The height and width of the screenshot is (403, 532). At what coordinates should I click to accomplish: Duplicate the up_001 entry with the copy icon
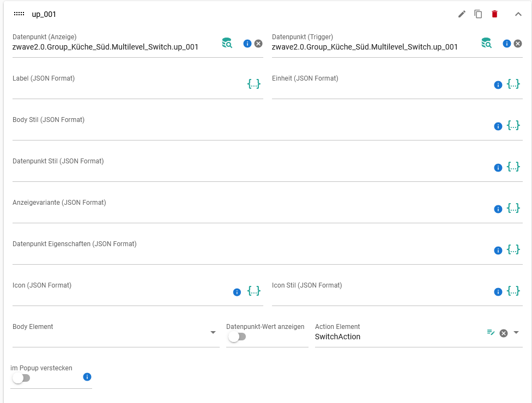click(x=478, y=14)
